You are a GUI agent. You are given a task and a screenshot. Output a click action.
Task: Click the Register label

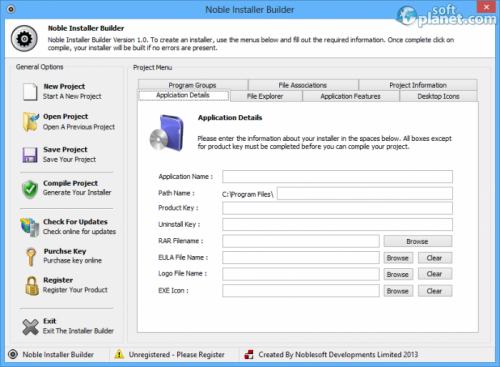58,280
